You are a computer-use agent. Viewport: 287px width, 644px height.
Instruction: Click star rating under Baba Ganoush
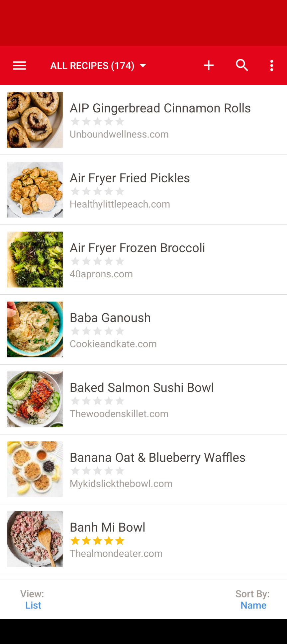[98, 331]
